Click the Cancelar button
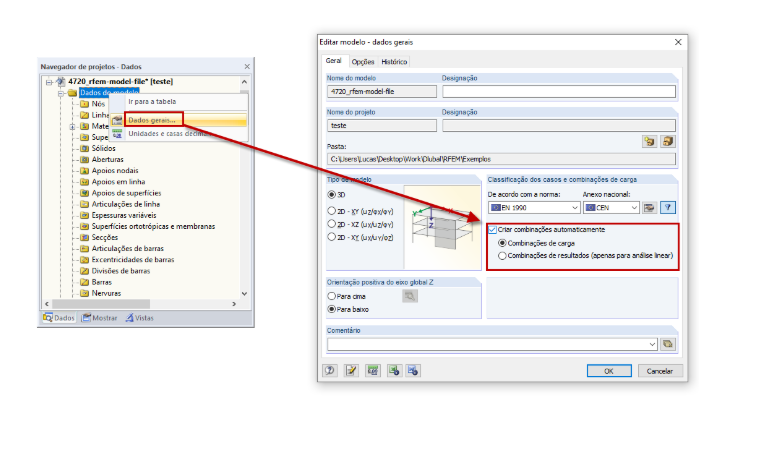 (x=660, y=371)
